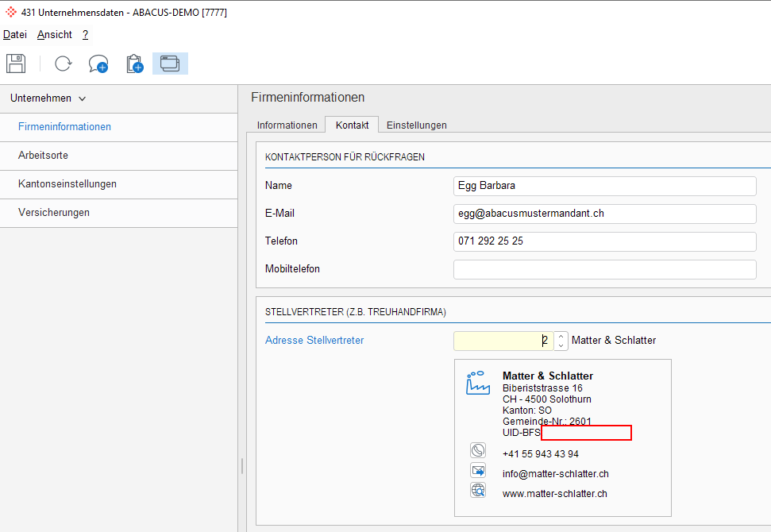The width and height of the screenshot is (771, 532).
Task: Toggle the highlighted window layout icon
Action: 170,64
